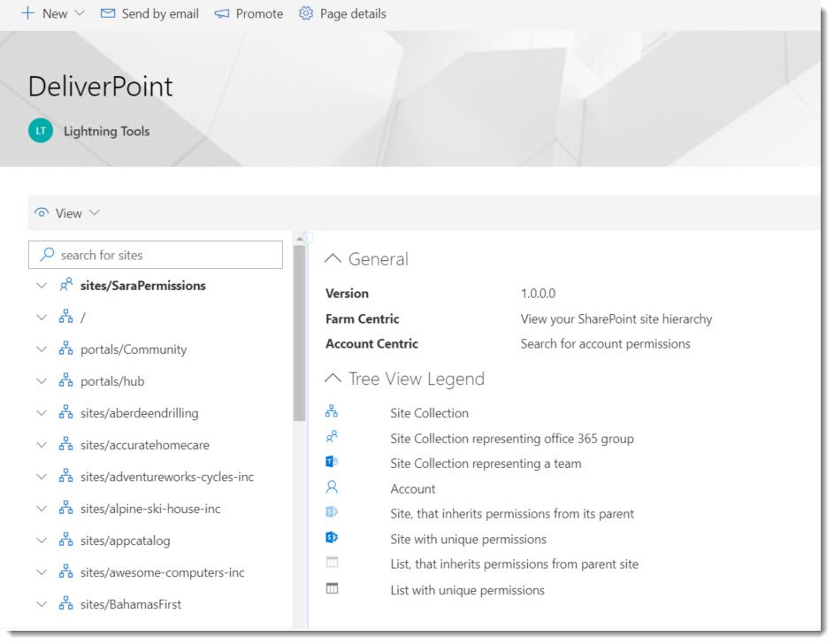
Task: Click the Account legend person icon
Action: click(332, 487)
